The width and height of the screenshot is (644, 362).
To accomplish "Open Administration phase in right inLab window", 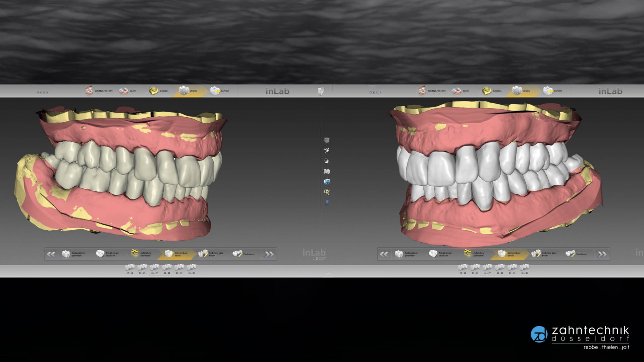I will 432,91.
